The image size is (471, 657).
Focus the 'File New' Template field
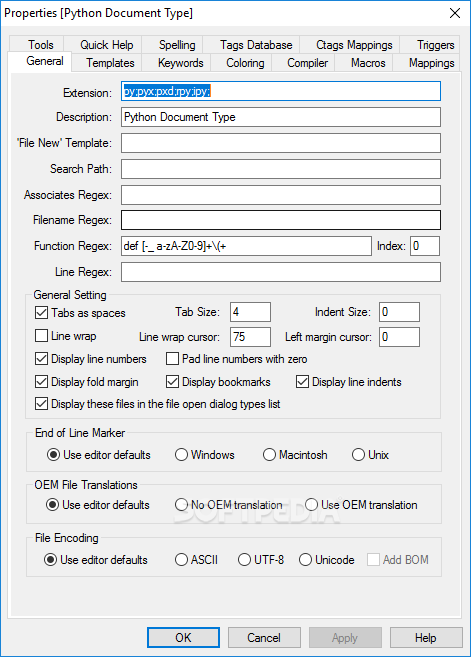click(x=281, y=143)
